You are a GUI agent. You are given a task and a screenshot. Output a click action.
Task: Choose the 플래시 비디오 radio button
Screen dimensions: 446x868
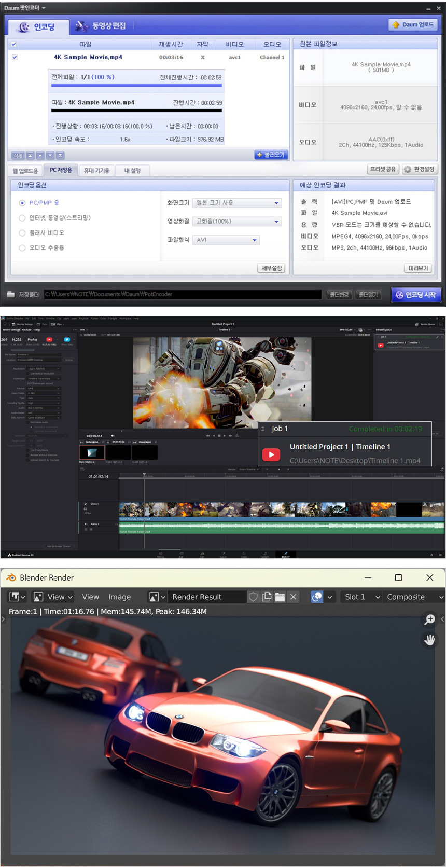(22, 233)
